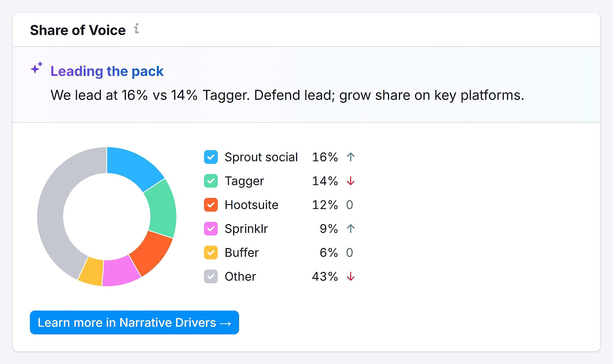Image resolution: width=613 pixels, height=364 pixels.
Task: Click the Hootsuite legend label
Action: [x=251, y=205]
